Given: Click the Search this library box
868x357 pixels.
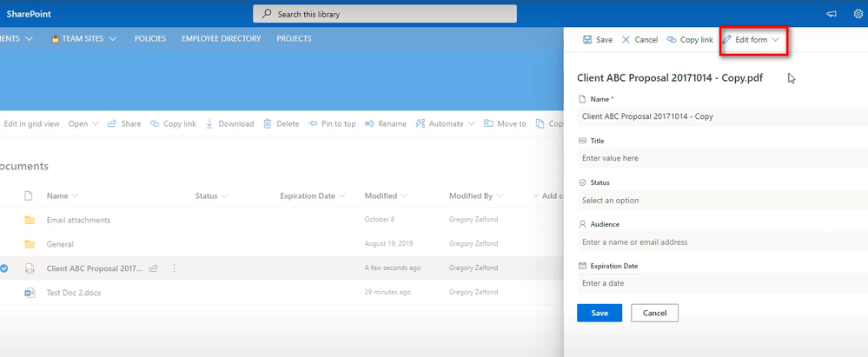Looking at the screenshot, I should [x=385, y=14].
